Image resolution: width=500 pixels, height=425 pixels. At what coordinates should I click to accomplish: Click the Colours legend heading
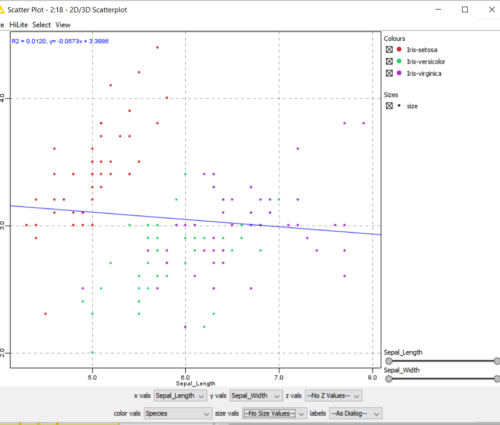coord(394,38)
